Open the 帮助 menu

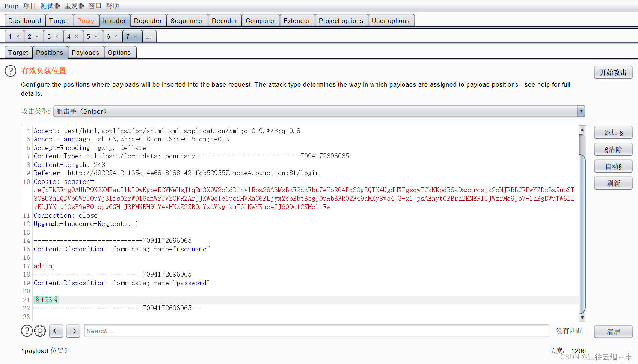click(x=112, y=6)
